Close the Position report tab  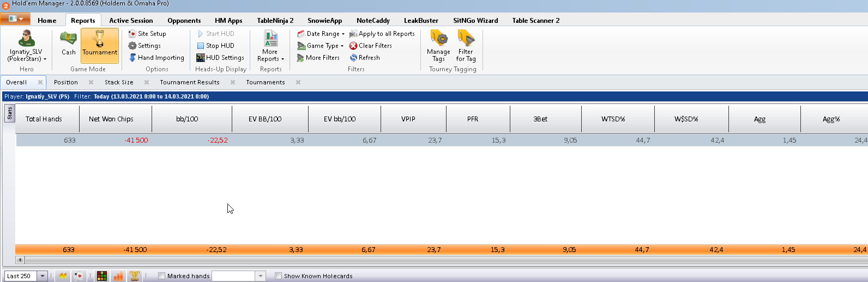pyautogui.click(x=91, y=82)
